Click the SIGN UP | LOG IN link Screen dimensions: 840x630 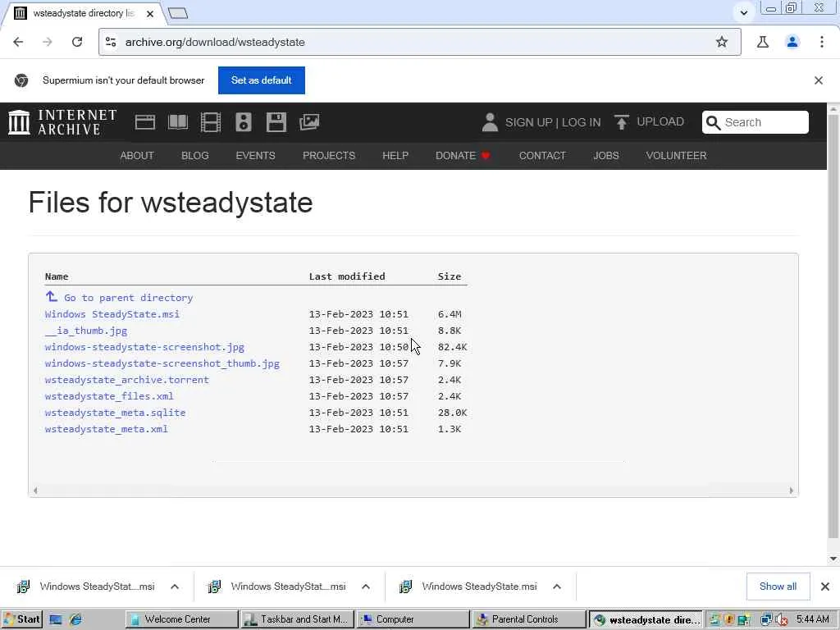tap(553, 122)
